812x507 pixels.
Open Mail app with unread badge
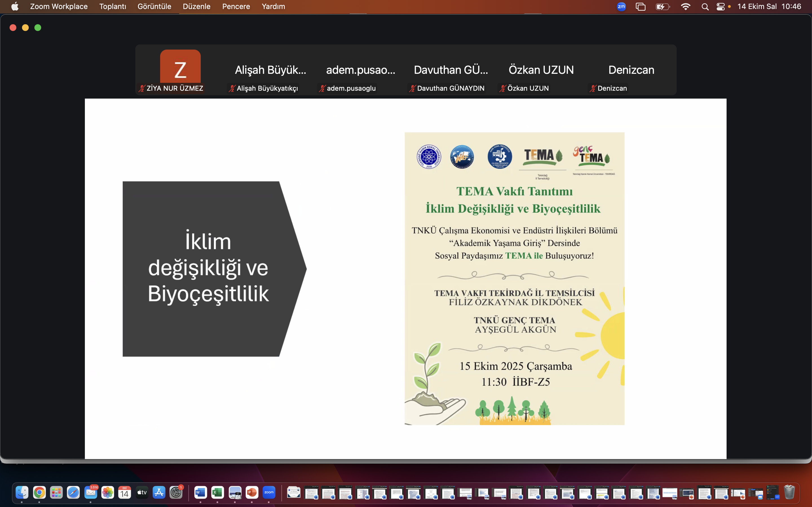(91, 492)
